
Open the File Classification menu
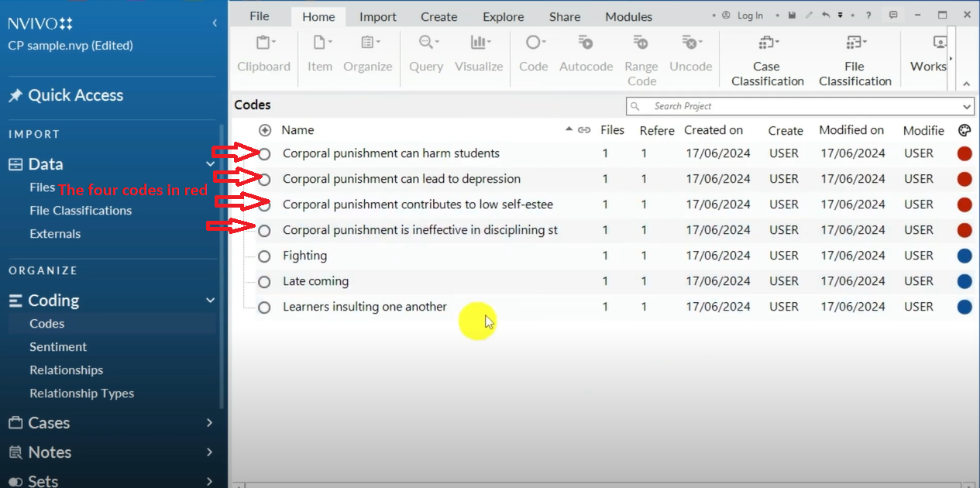coord(855,60)
